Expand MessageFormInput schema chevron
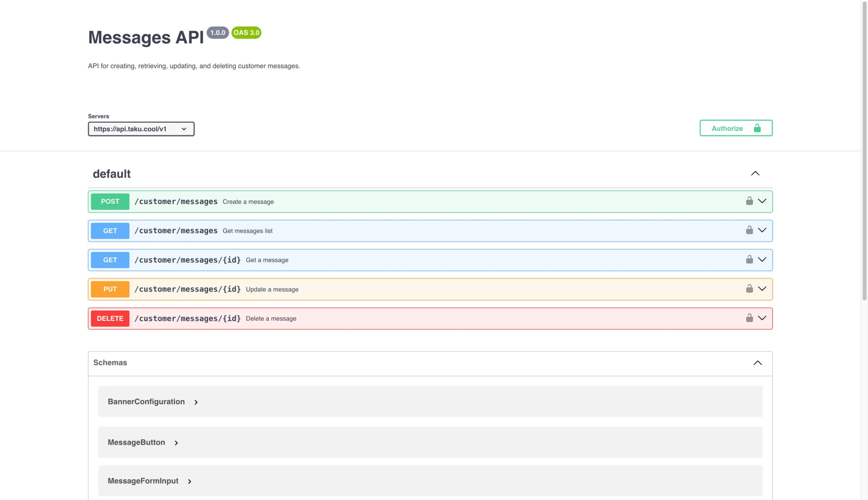Screen dimensions: 868x500 (x=189, y=481)
